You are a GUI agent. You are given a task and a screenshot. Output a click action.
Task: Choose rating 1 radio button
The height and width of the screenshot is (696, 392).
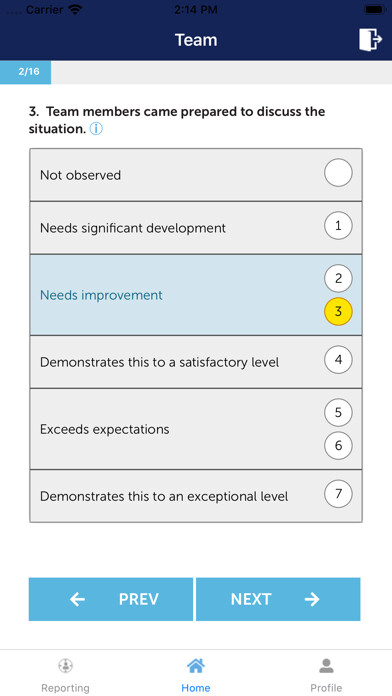(338, 226)
